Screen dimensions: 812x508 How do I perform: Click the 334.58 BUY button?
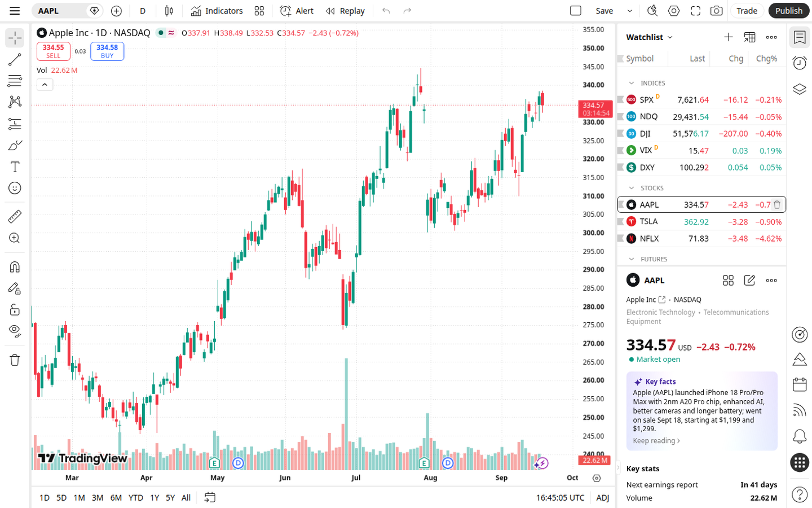click(x=107, y=51)
